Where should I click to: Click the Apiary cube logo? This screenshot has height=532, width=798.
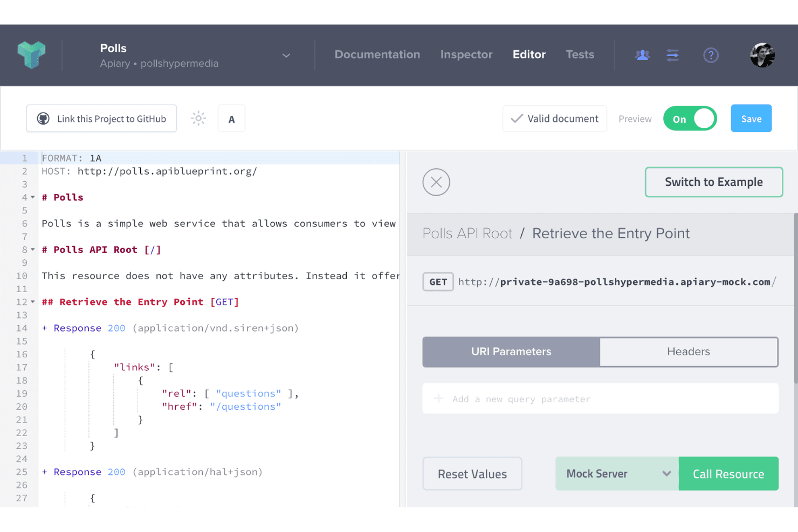click(31, 55)
